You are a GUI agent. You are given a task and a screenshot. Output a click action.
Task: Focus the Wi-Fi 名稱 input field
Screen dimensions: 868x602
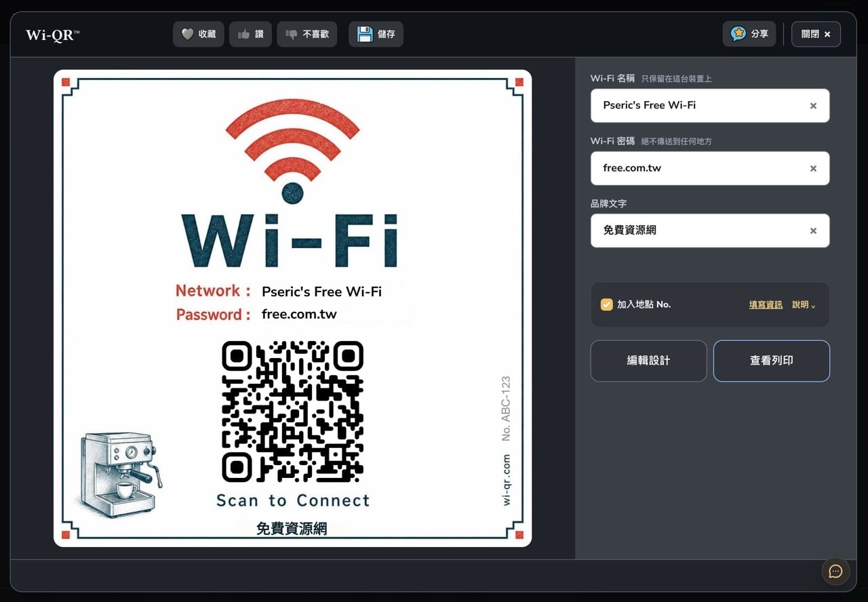(710, 106)
